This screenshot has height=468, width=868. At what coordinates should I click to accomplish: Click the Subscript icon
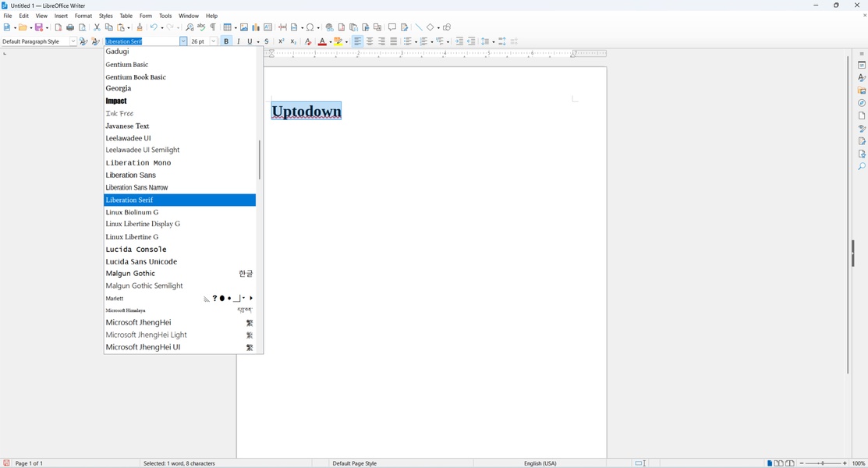click(293, 41)
